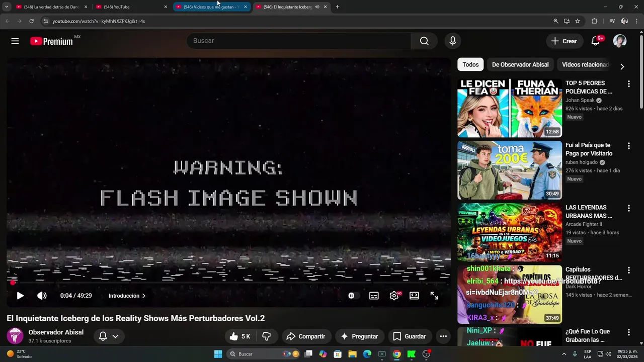Viewport: 644px width, 362px height.
Task: Switch to La verdad detrás tab
Action: tap(52, 7)
